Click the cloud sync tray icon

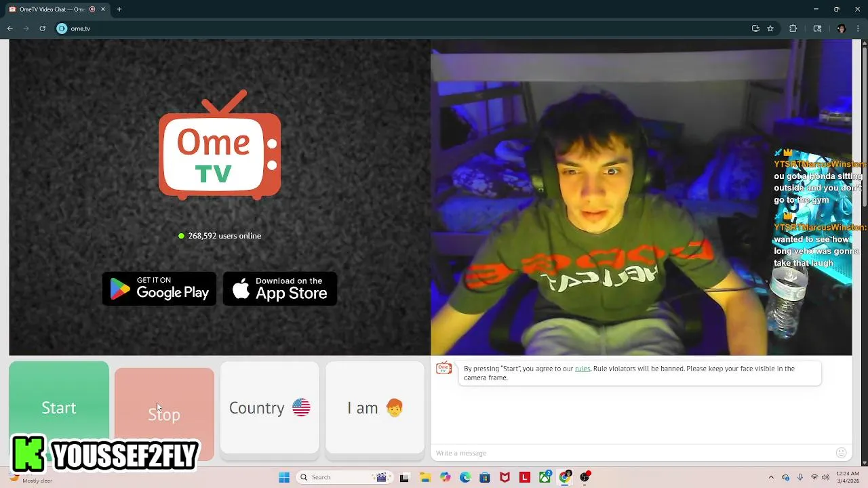(x=786, y=477)
